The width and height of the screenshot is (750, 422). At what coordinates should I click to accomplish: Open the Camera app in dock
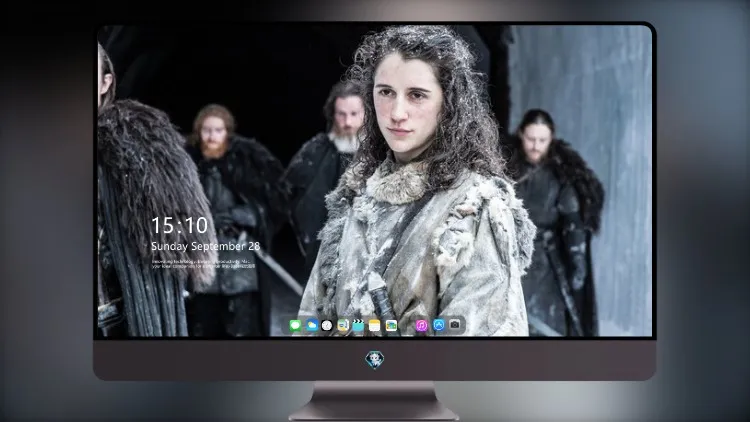click(x=455, y=325)
